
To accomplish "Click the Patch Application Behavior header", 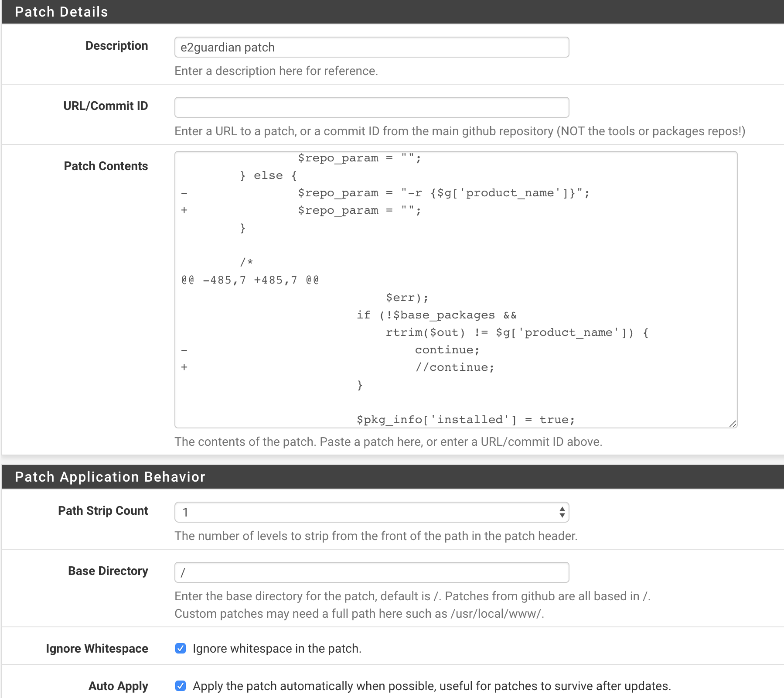I will coord(110,477).
